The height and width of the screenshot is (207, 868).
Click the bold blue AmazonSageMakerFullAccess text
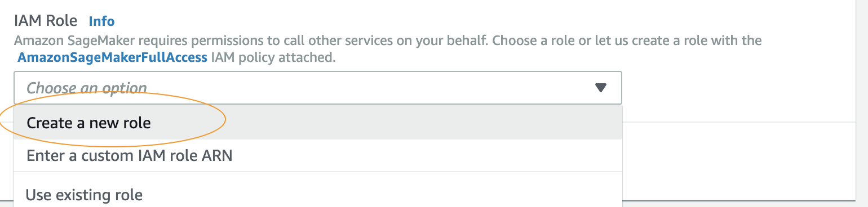[x=113, y=57]
